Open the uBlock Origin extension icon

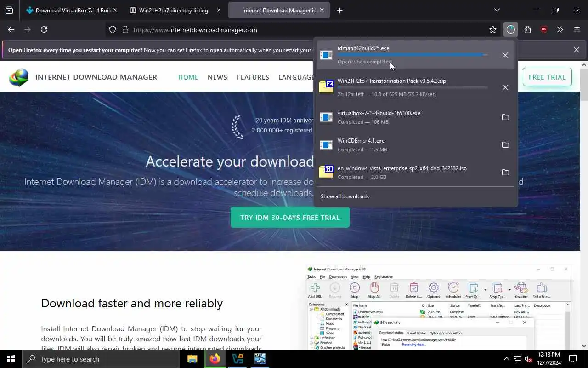[x=544, y=30]
